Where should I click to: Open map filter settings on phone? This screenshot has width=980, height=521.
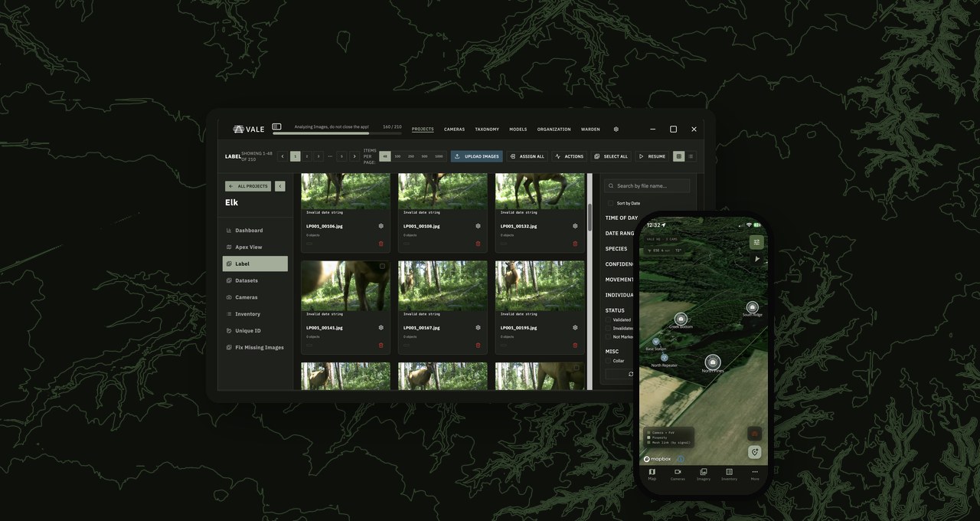pos(756,242)
